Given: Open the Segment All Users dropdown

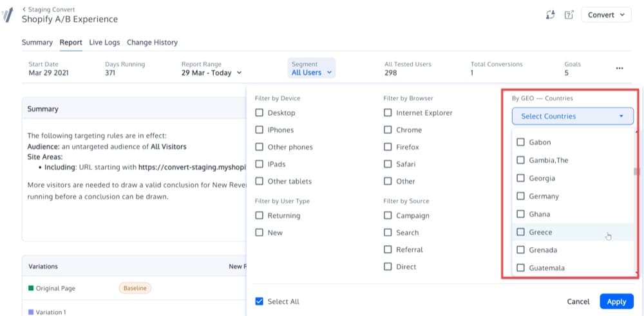Looking at the screenshot, I should tap(312, 73).
